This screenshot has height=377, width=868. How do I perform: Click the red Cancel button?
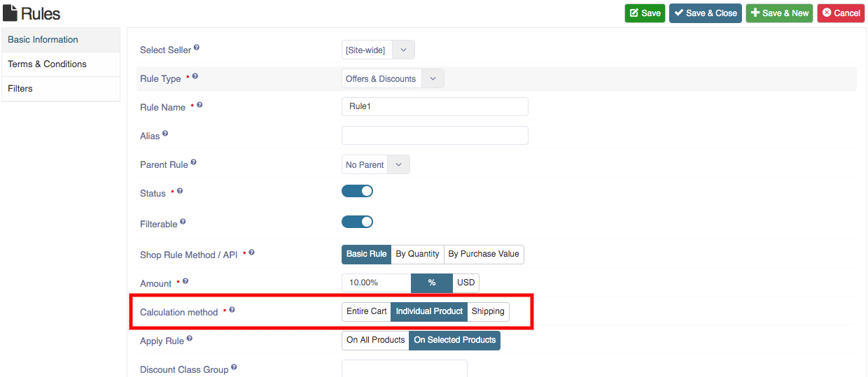point(841,13)
